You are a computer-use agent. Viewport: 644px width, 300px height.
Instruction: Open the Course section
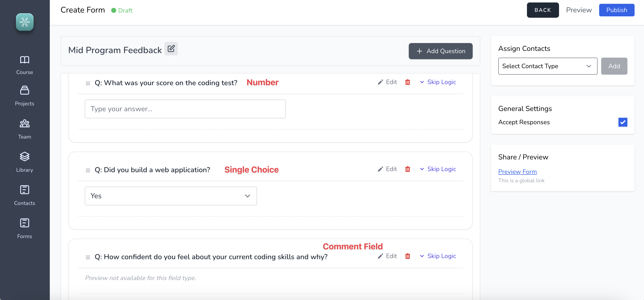[x=24, y=65]
